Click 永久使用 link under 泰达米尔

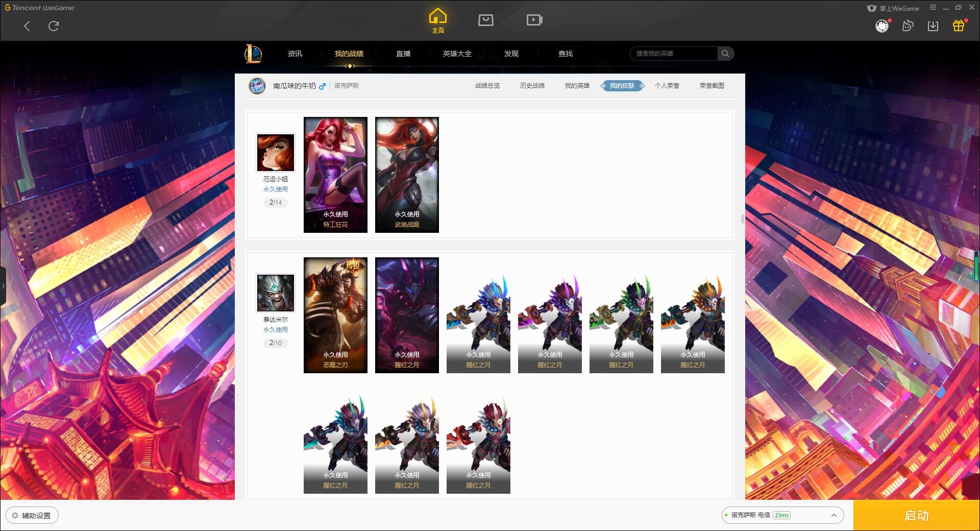coord(276,330)
